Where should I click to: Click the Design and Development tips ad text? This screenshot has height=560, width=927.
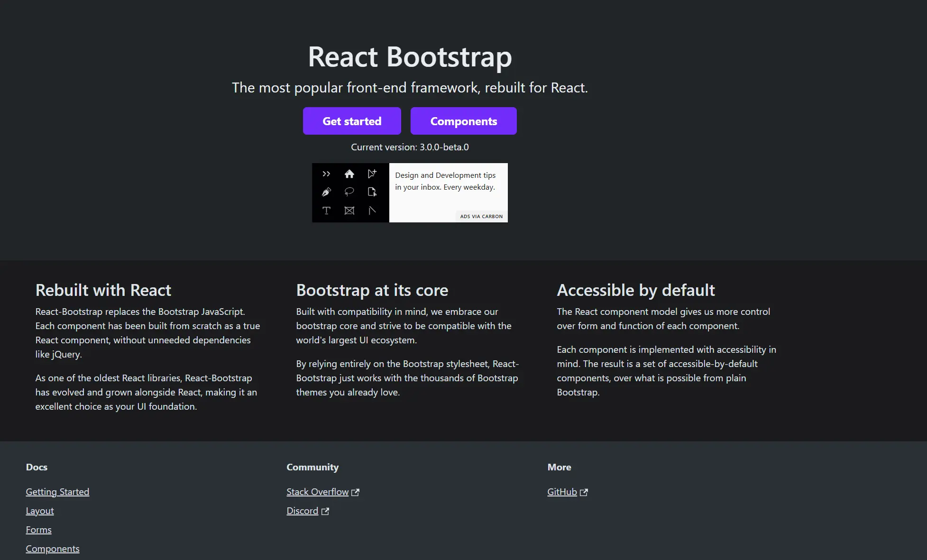click(x=445, y=181)
